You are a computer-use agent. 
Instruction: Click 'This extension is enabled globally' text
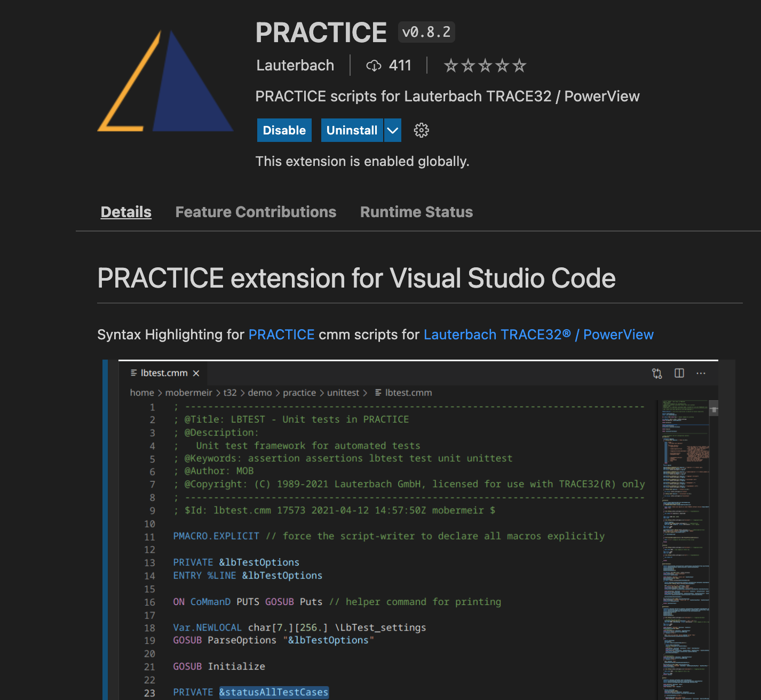point(362,162)
